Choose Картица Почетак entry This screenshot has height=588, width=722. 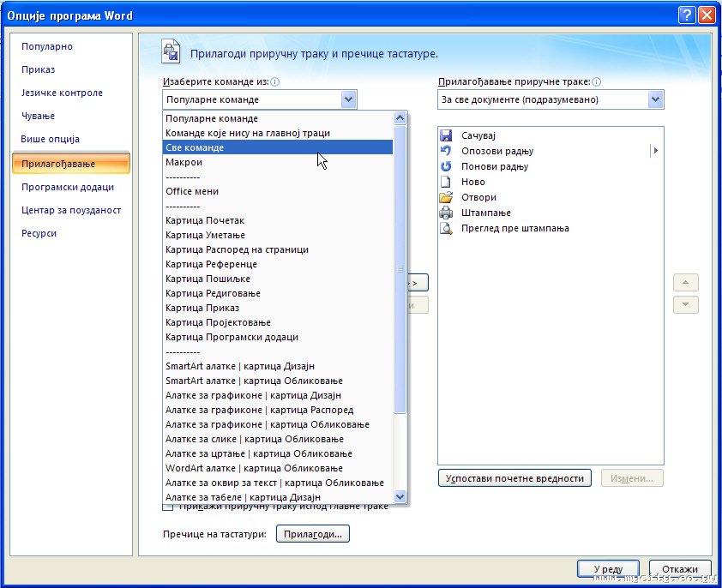[x=278, y=220]
